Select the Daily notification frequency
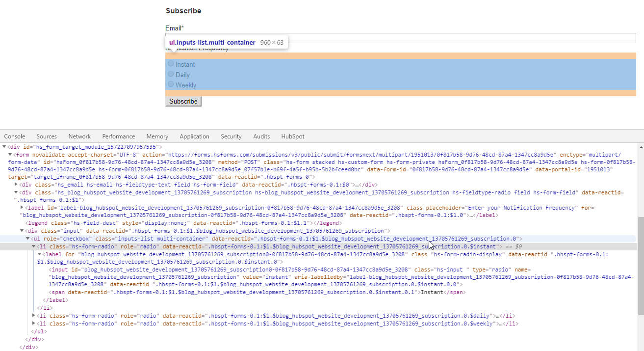The height and width of the screenshot is (351, 644). point(170,75)
